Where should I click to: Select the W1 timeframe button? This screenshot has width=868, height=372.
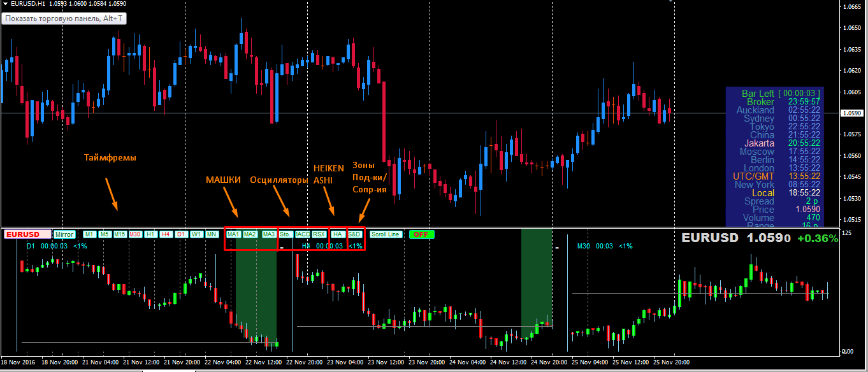point(197,234)
